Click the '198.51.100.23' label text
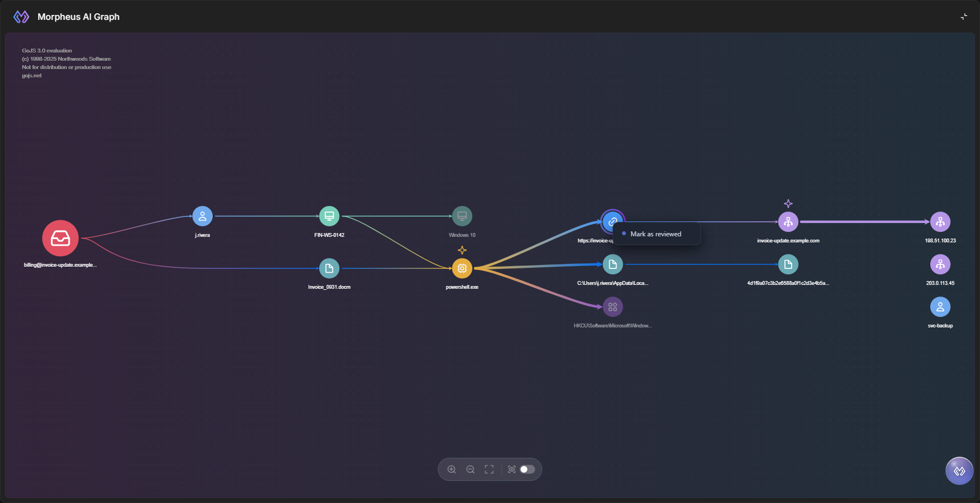Viewport: 980px width, 503px height. tap(940, 241)
